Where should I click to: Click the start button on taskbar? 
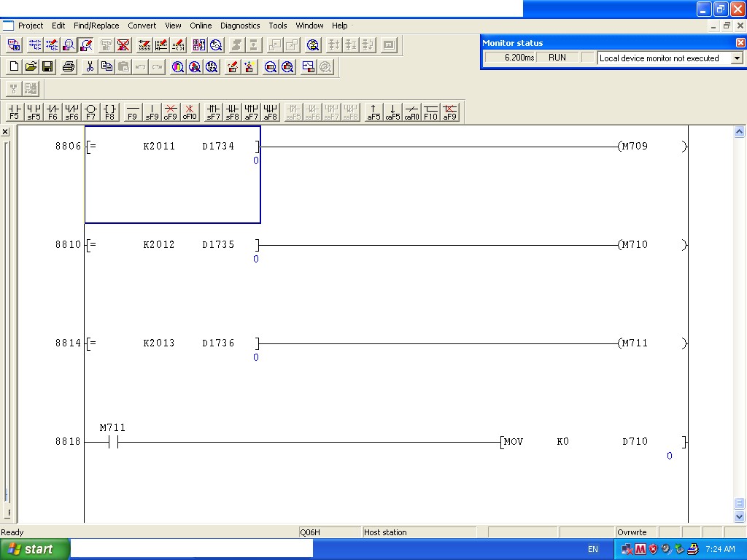pos(33,548)
